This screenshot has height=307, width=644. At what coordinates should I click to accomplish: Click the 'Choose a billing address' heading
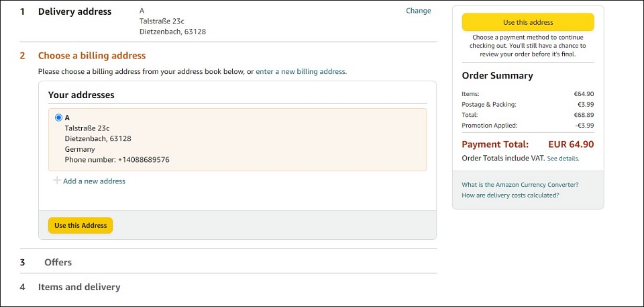[x=91, y=56]
